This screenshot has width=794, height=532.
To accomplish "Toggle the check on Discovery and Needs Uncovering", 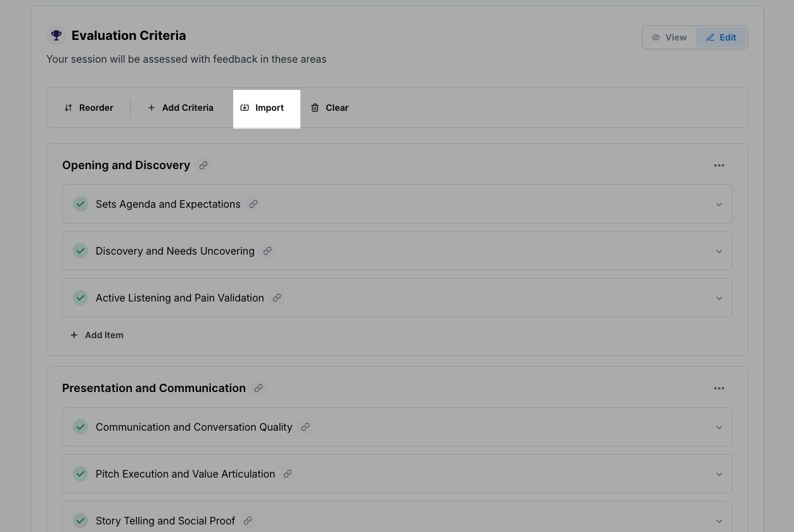I will pyautogui.click(x=80, y=251).
